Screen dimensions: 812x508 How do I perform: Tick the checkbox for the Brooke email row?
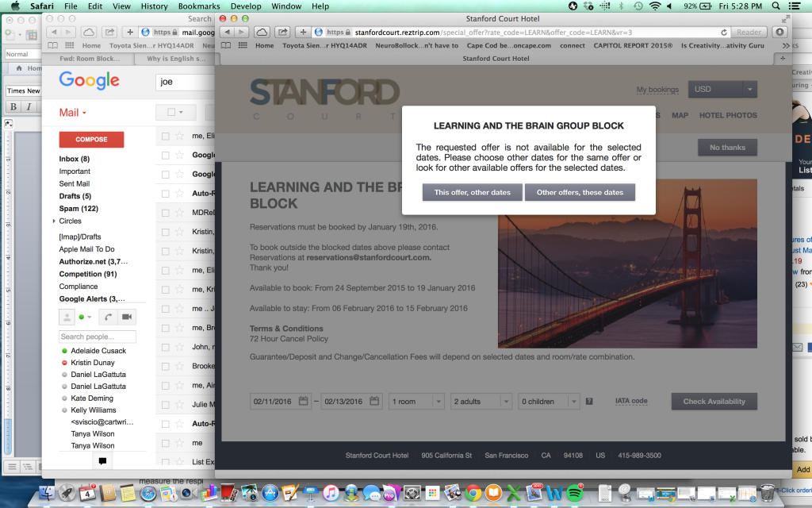pos(165,367)
